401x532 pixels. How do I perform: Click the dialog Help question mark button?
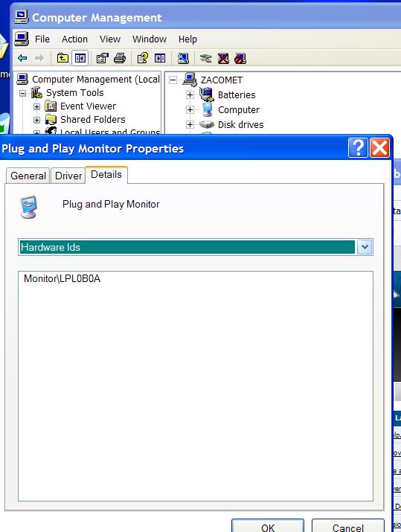click(358, 148)
